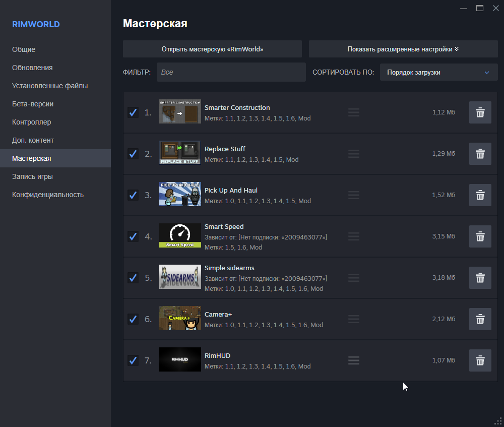Screen dimensions: 504x427
Task: Disable Camera+ mod checkbox
Action: 133,319
